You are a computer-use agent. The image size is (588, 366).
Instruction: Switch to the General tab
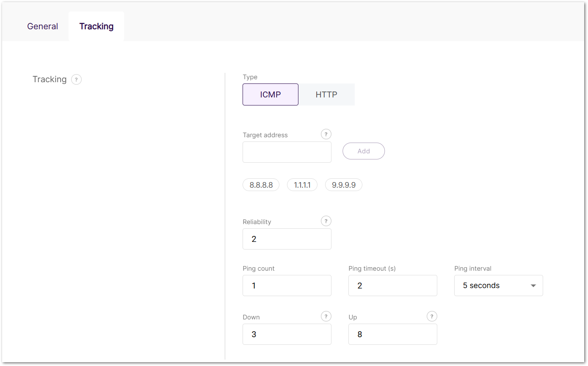(x=42, y=26)
